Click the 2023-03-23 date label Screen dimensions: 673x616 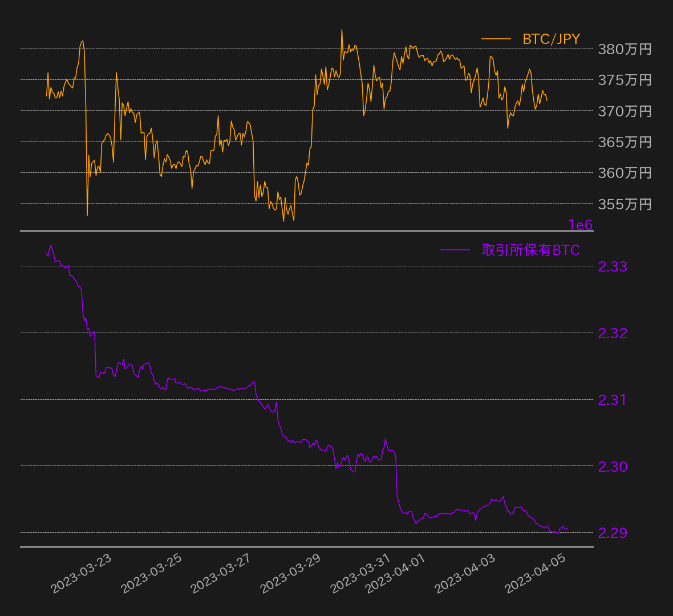point(81,574)
